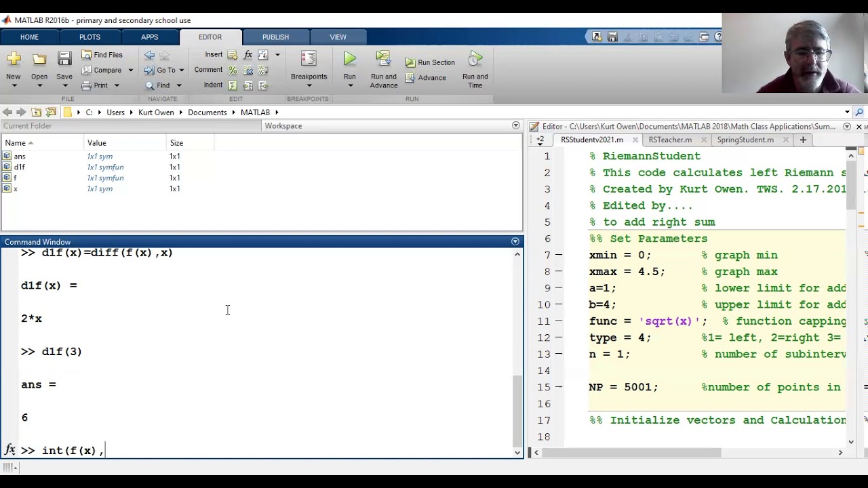Open the Editor panel actions menu
The width and height of the screenshot is (868, 488).
847,126
